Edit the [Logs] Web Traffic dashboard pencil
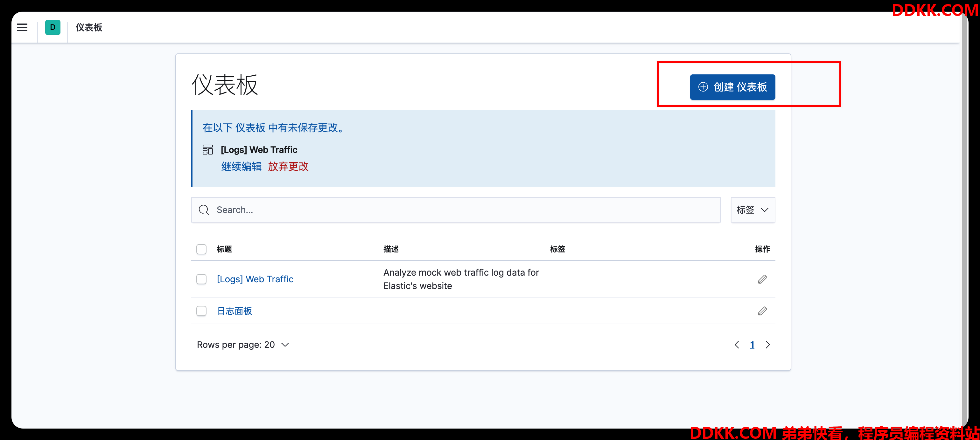The height and width of the screenshot is (440, 980). [762, 279]
